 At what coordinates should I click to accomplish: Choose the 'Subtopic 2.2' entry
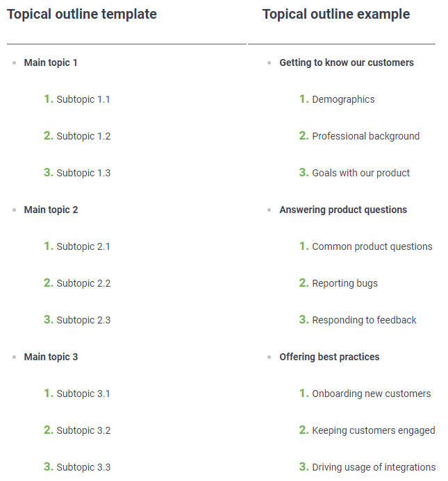point(83,283)
